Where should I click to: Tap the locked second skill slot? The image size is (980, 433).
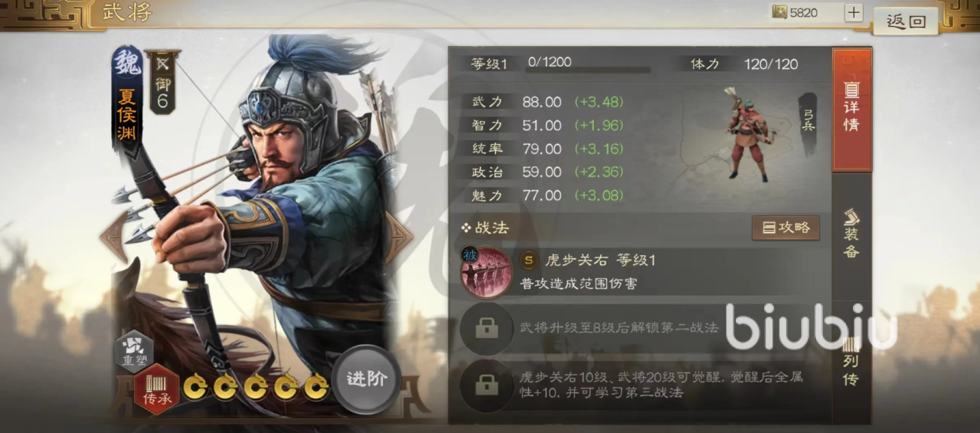tap(486, 328)
